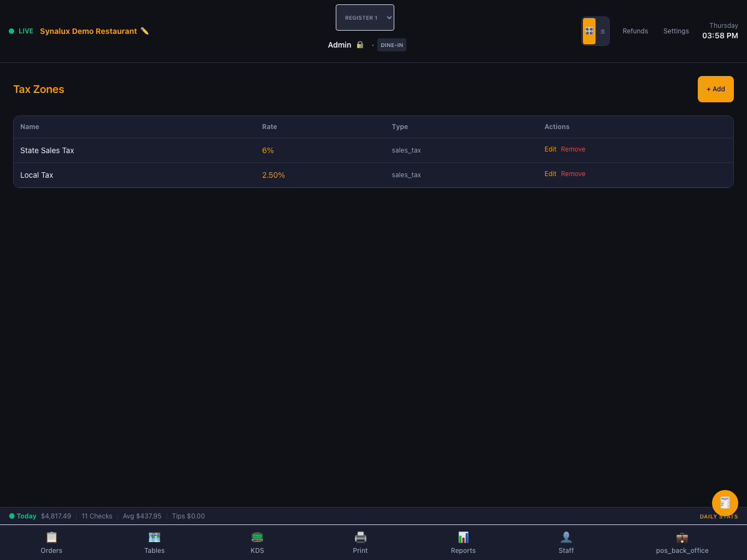Viewport: 747px width, 560px height.
Task: Edit the State Sales Tax row
Action: [x=550, y=149]
